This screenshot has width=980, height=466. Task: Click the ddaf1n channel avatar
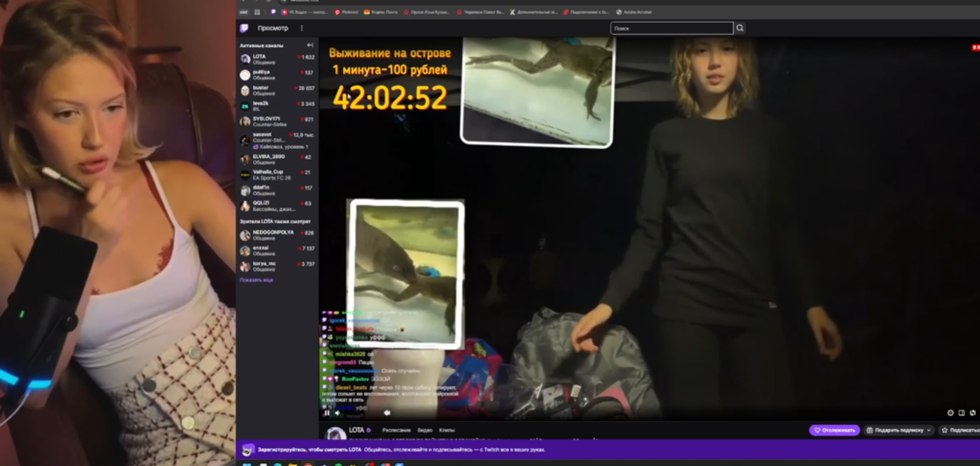(245, 190)
